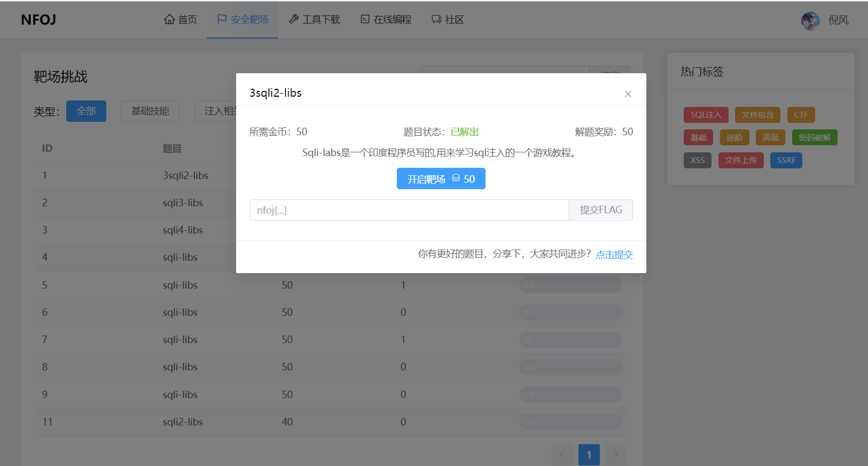The height and width of the screenshot is (466, 868).
Task: Click the SQL注入 tag
Action: coord(706,115)
